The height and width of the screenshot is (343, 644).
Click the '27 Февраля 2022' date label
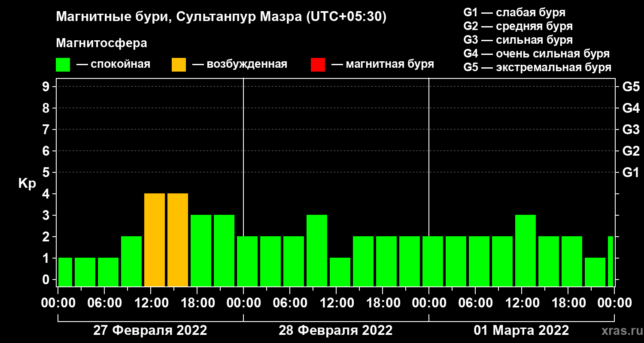(150, 331)
